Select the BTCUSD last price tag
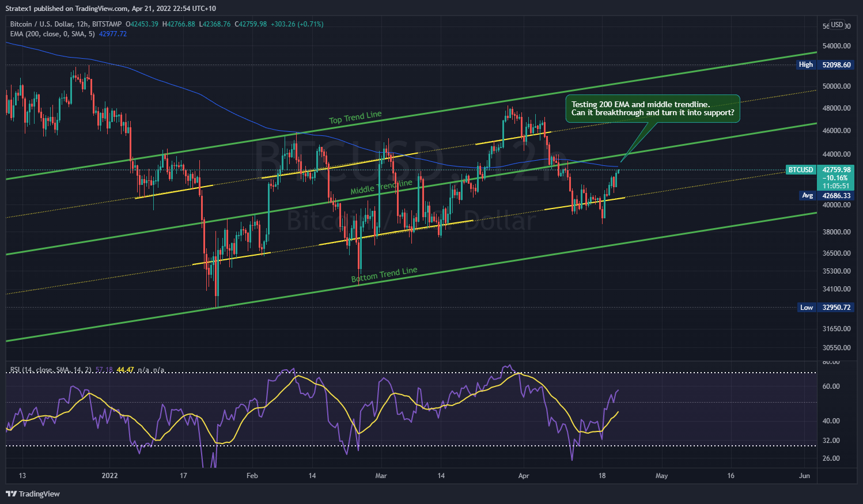Image resolution: width=863 pixels, height=504 pixels. [801, 170]
